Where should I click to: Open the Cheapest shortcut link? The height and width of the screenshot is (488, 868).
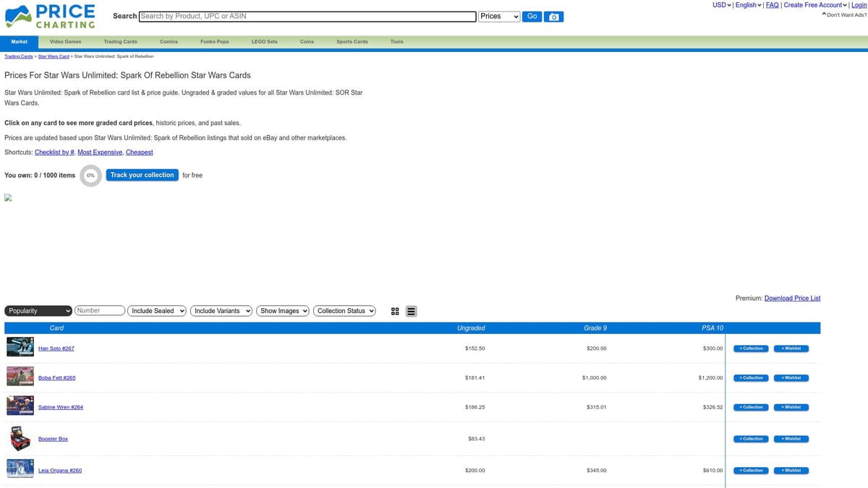139,153
